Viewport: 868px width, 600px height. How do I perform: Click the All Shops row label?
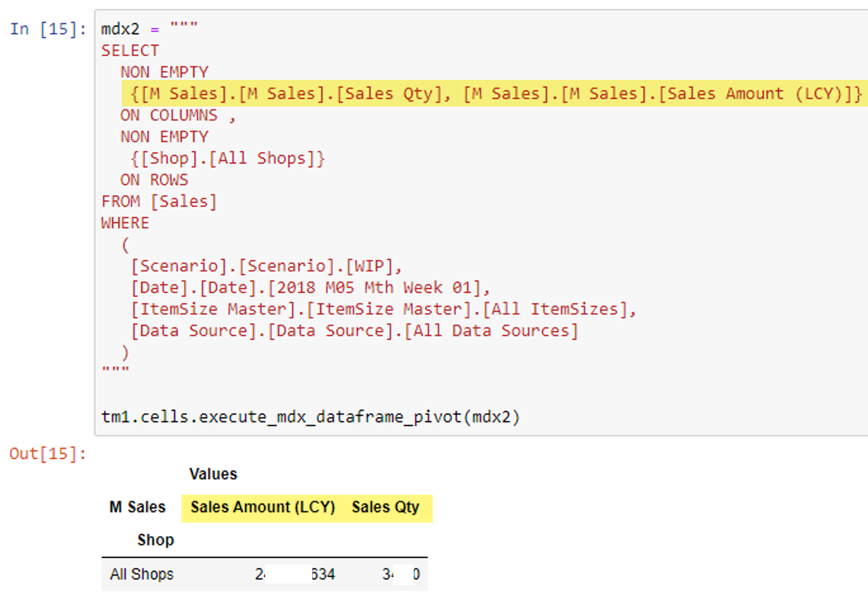click(141, 575)
